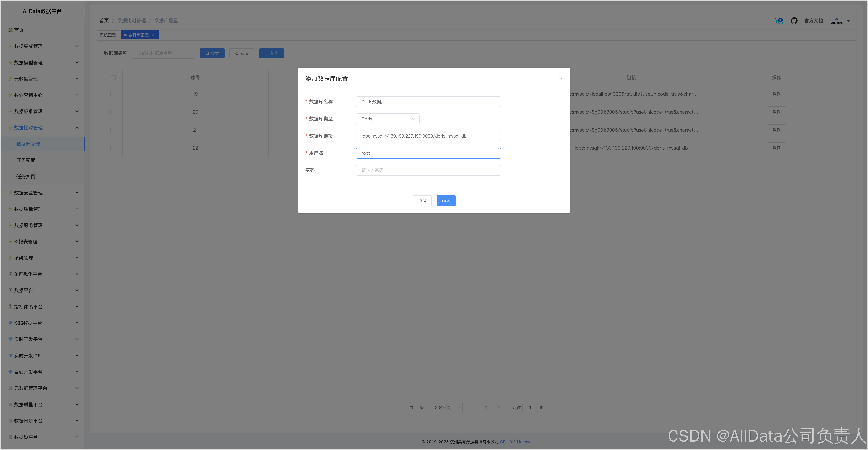Click the GitHub icon in header
This screenshot has height=450, width=868.
794,21
